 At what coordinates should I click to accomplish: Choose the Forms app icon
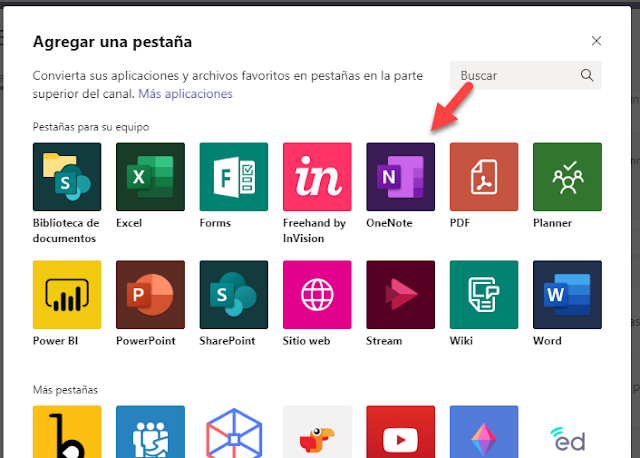click(x=234, y=177)
